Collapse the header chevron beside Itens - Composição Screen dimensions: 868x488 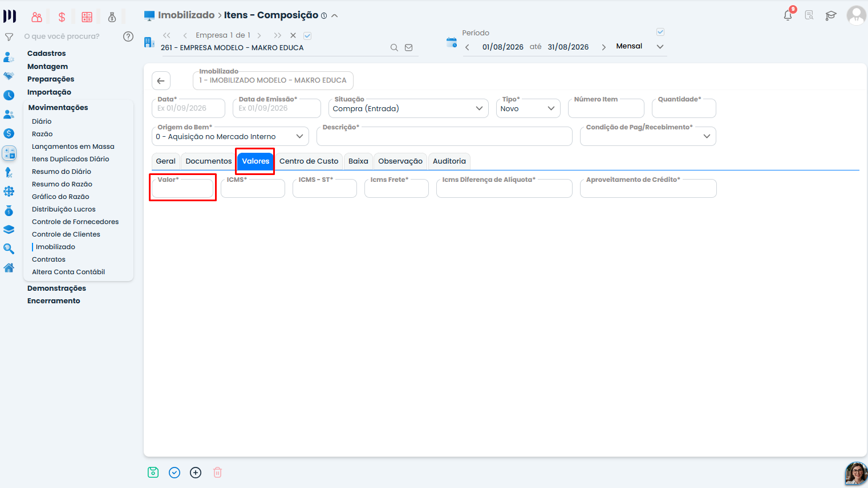tap(335, 16)
